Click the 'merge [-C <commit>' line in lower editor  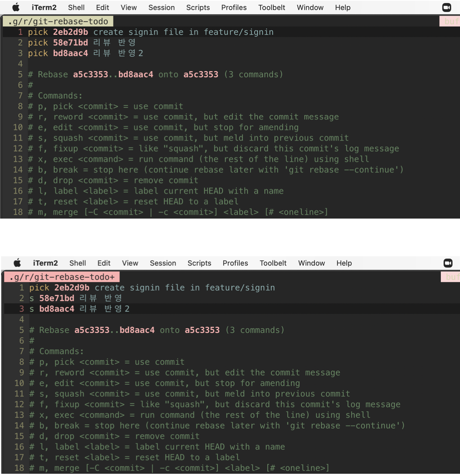tap(180, 468)
